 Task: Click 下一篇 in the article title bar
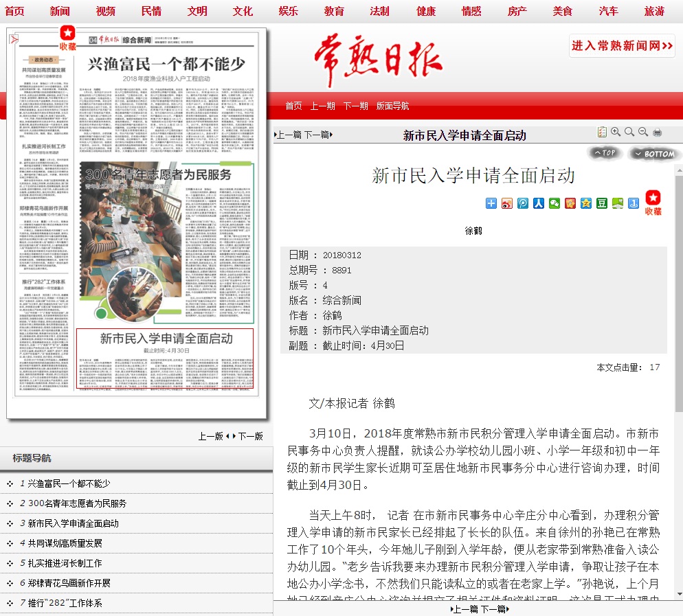(318, 135)
